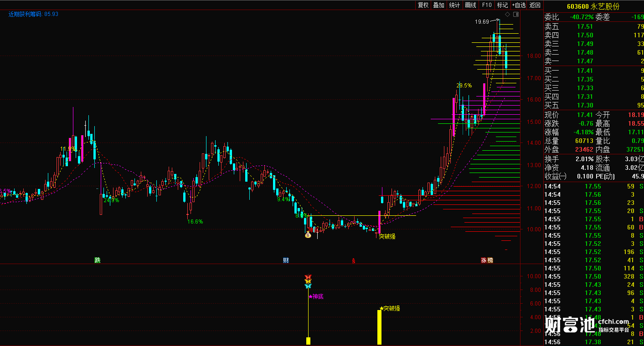Select the 卖五 17.51 ask row
Viewport: 644px width, 346px height.
click(594, 26)
